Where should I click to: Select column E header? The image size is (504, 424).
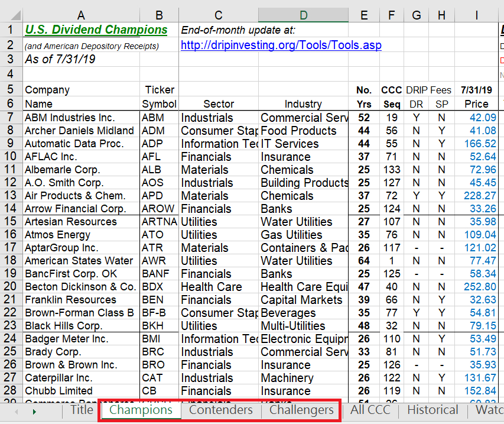364,15
